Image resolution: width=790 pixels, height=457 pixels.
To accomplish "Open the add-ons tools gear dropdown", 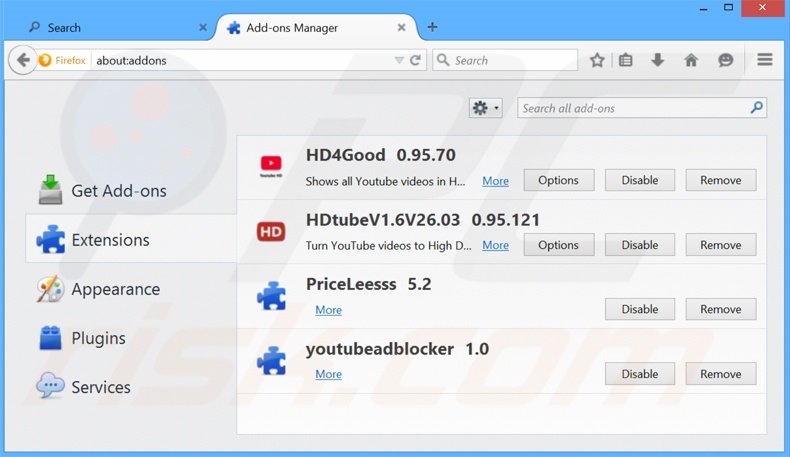I will (x=486, y=108).
